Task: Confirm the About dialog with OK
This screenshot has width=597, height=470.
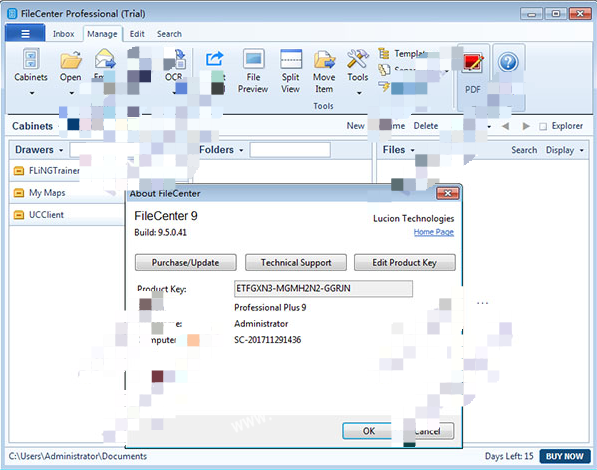Action: [368, 431]
